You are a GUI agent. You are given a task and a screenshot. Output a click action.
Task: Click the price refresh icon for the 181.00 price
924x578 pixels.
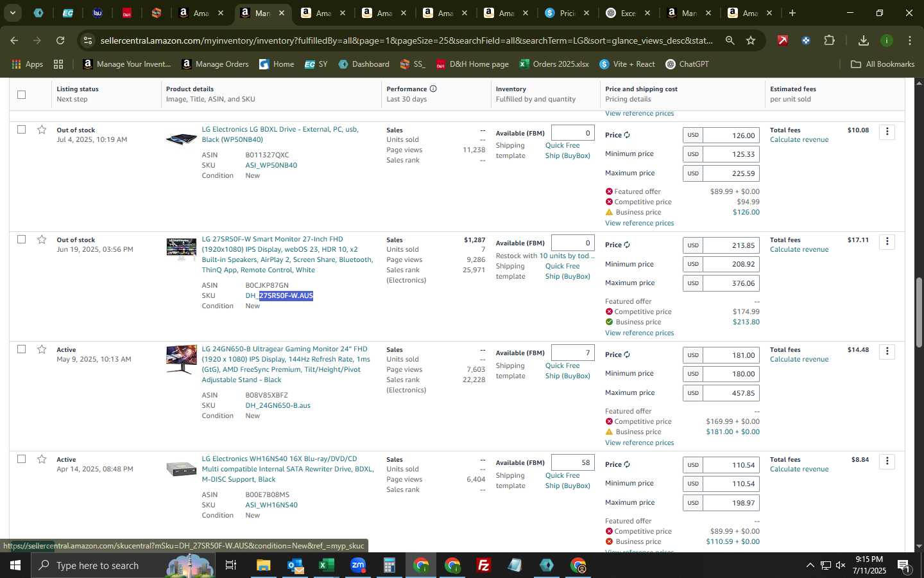point(627,355)
